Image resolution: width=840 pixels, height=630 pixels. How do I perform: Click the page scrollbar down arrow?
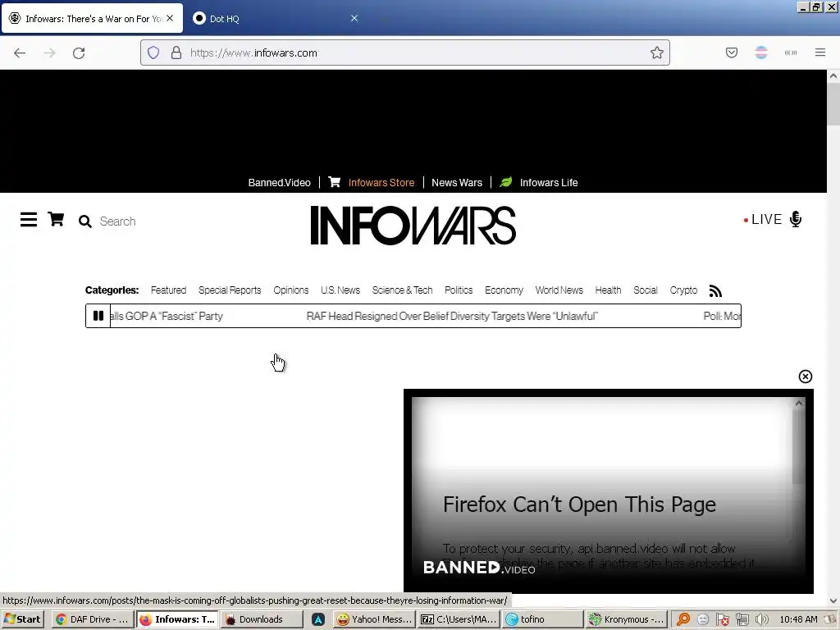point(833,601)
